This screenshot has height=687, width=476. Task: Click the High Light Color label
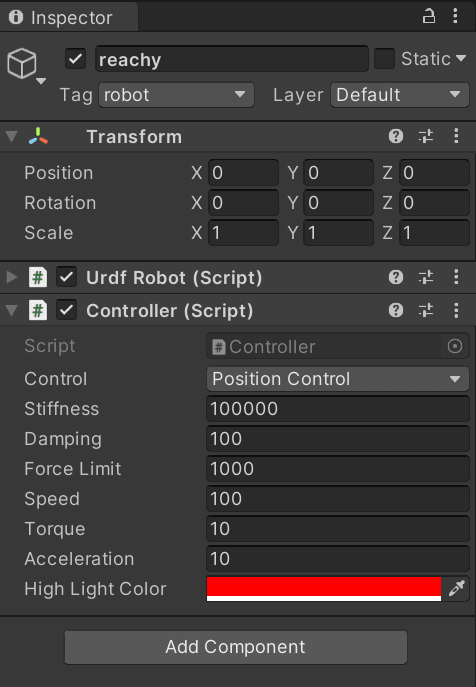tap(96, 589)
